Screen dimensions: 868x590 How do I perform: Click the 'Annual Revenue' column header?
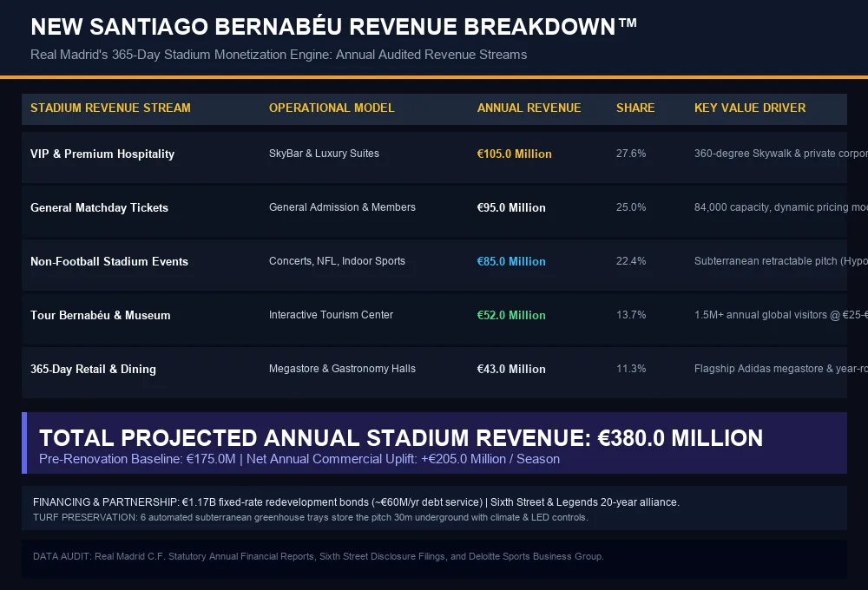(x=529, y=108)
